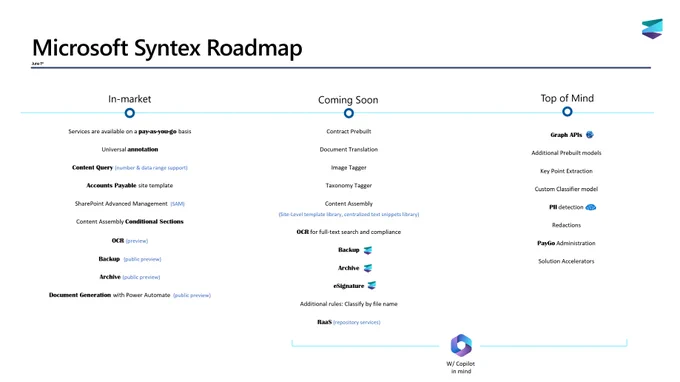Click 'RaaS (repository services)' item

pos(349,322)
